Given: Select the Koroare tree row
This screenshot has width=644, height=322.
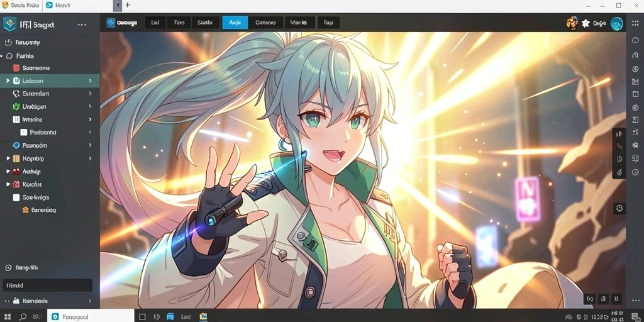Looking at the screenshot, I should point(50,184).
